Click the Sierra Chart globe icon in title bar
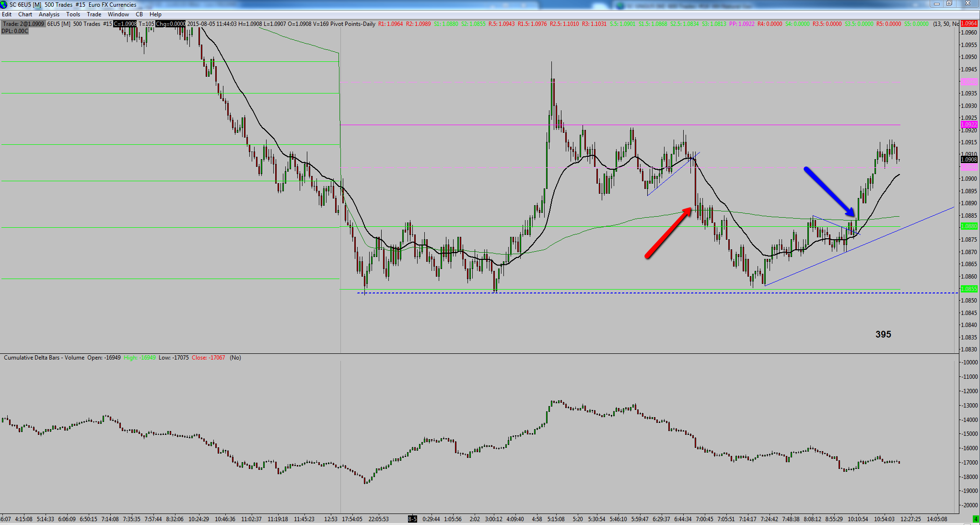 pos(4,4)
